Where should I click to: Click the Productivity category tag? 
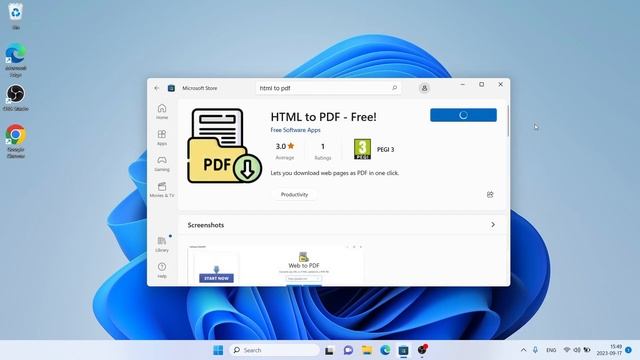pyautogui.click(x=294, y=195)
